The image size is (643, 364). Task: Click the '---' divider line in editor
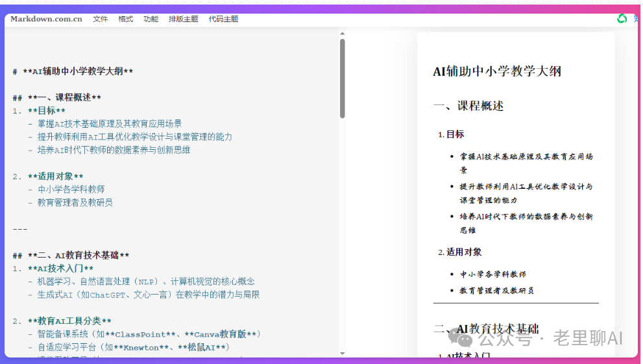21,229
